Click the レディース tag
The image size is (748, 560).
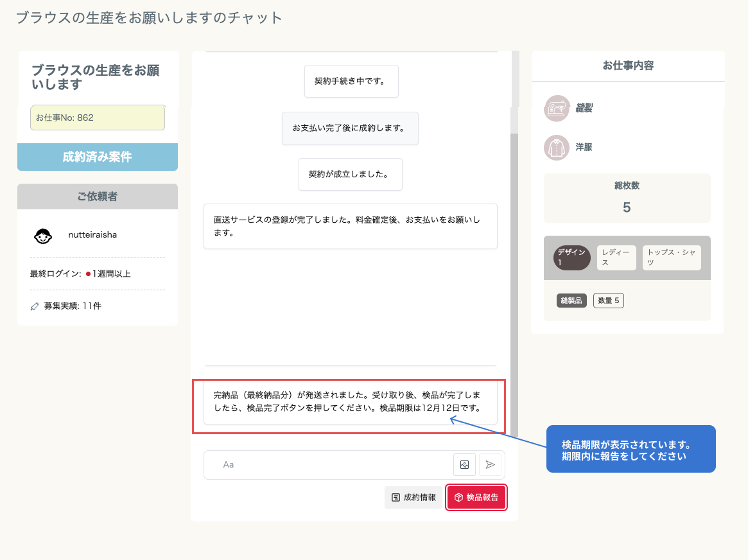pos(616,258)
